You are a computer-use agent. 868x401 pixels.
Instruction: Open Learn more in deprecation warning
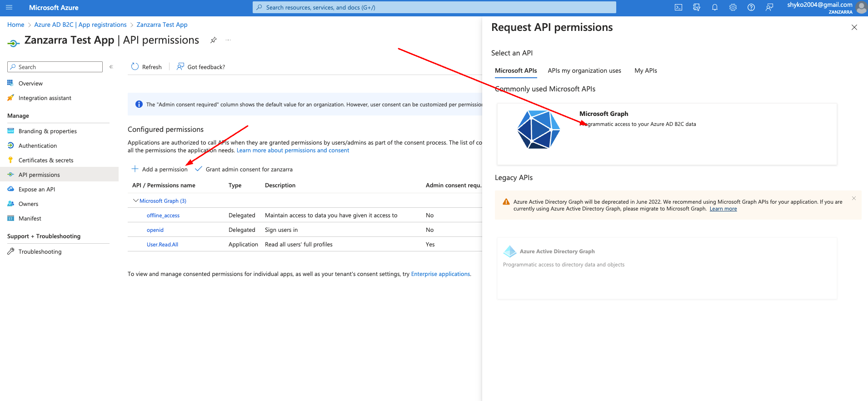(x=723, y=209)
